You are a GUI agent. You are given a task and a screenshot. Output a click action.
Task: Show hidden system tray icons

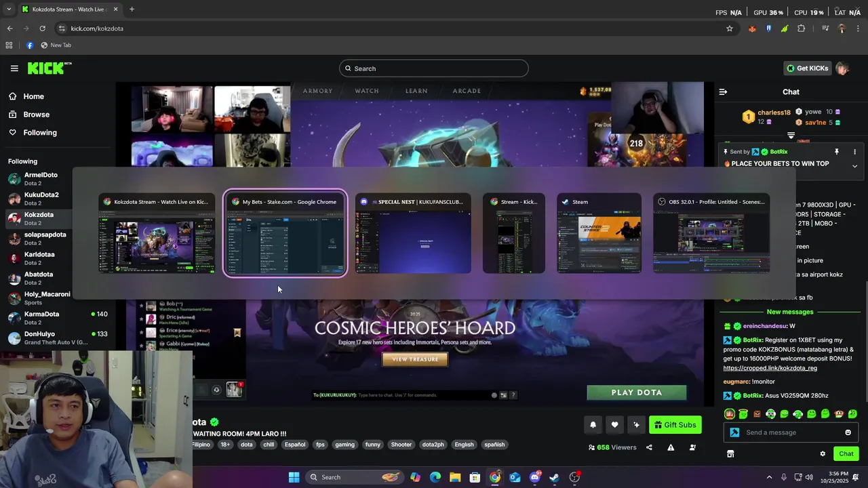pos(769,477)
